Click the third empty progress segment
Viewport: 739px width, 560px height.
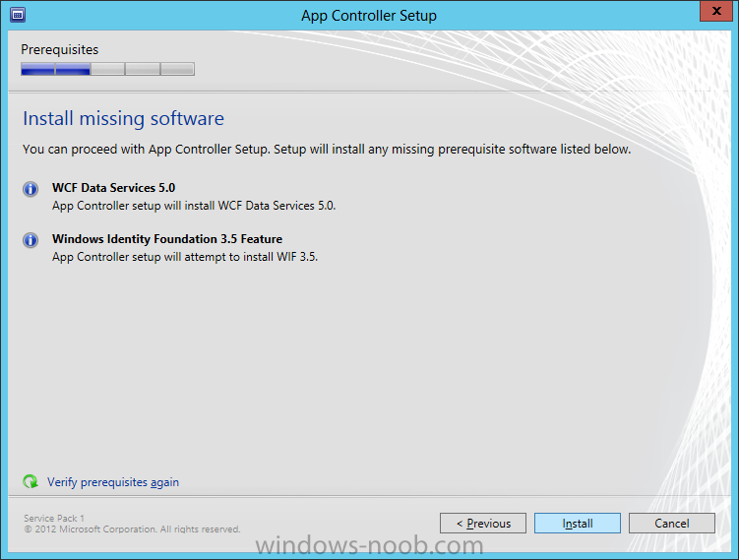108,69
